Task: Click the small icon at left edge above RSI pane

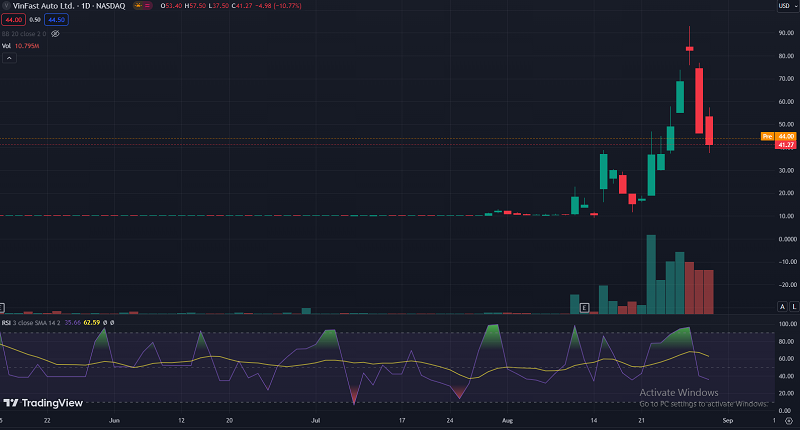Action: pos(3,308)
